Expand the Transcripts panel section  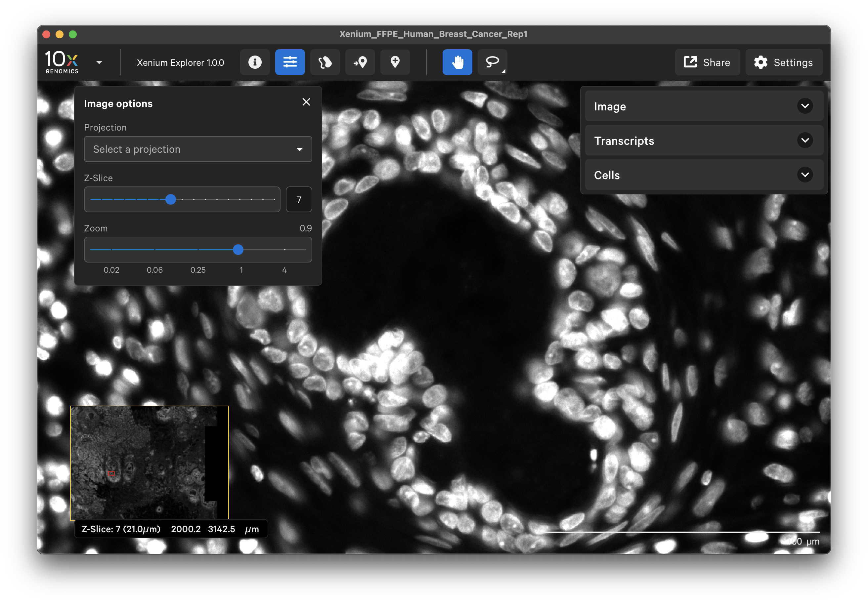(x=704, y=141)
